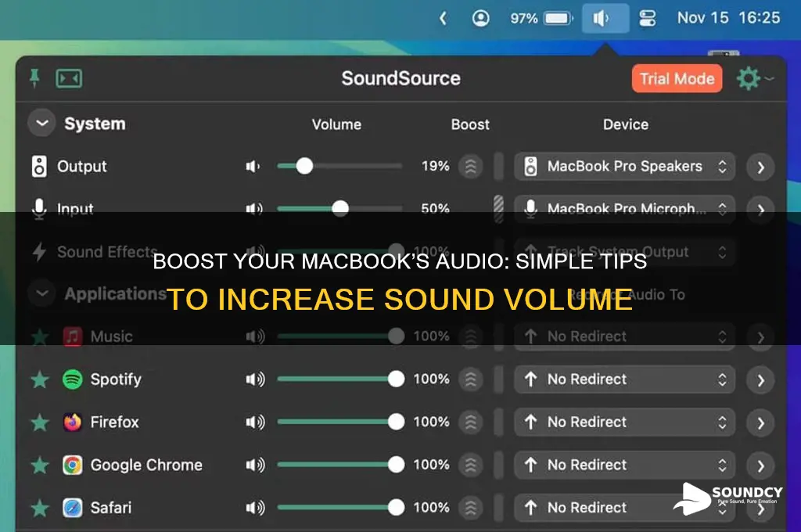The width and height of the screenshot is (801, 532).
Task: Open Firefox No Redirect dropdown
Action: [624, 422]
